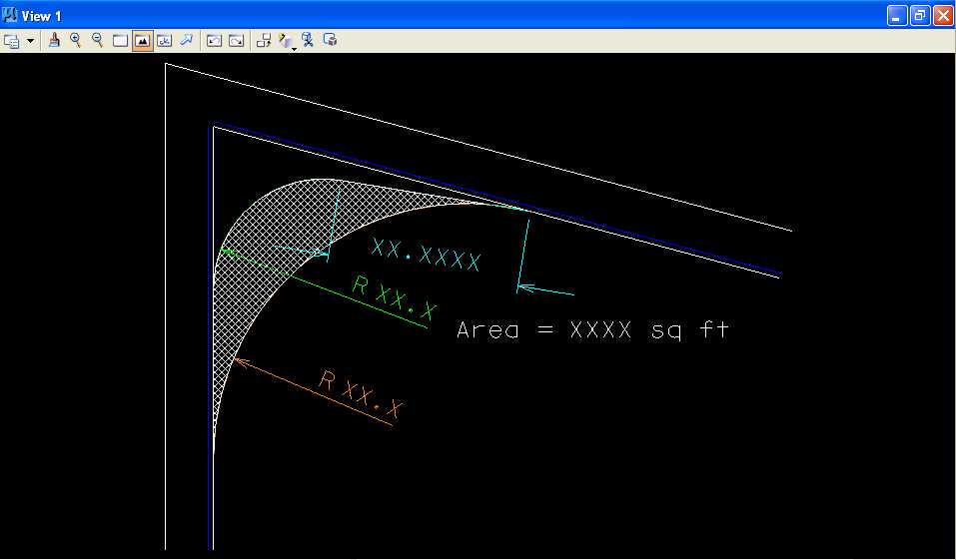Expand the dropdown arrow beside View Attributes
The height and width of the screenshot is (560, 956).
point(30,41)
